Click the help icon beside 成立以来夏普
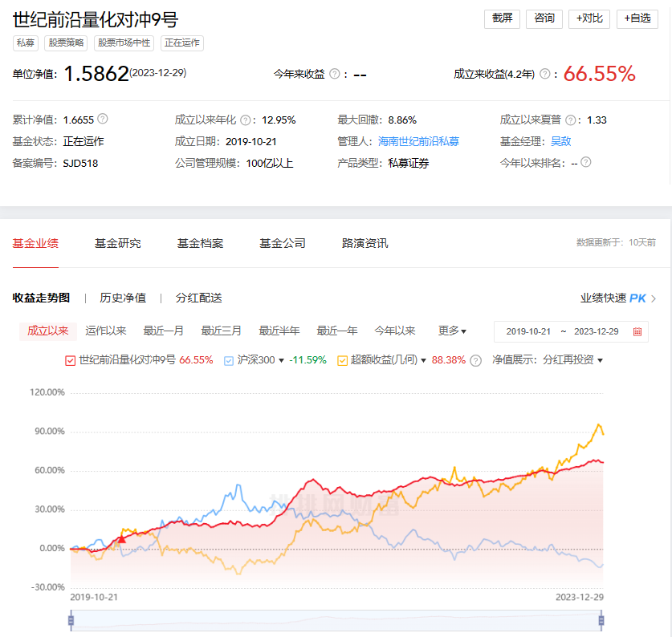Screen dimensions: 672x637 point(570,120)
